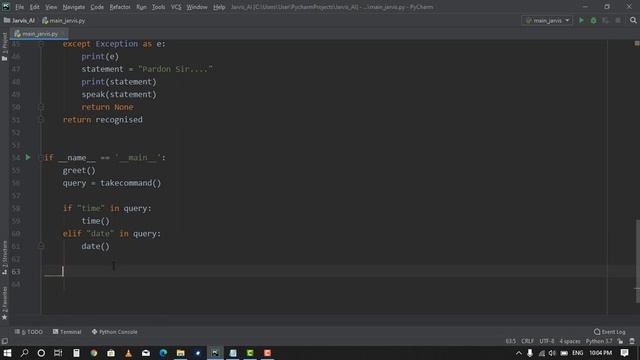Open the main_jarvis run configuration dropdown
The height and width of the screenshot is (360, 640).
547,20
